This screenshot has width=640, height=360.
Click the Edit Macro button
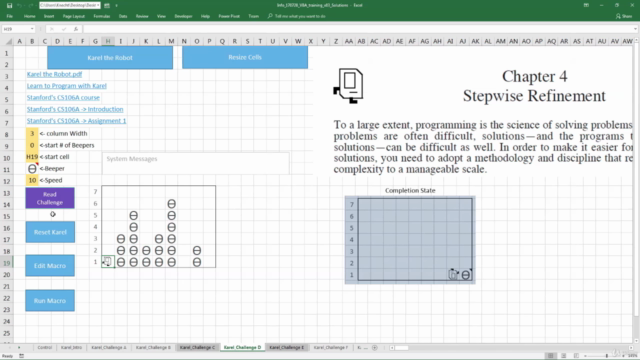pos(50,266)
